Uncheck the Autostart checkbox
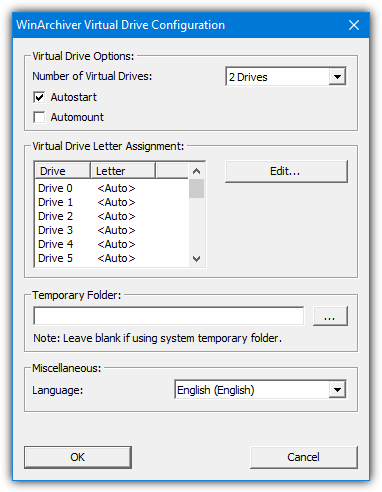Screen dimensions: 382x492 pyautogui.click(x=39, y=97)
